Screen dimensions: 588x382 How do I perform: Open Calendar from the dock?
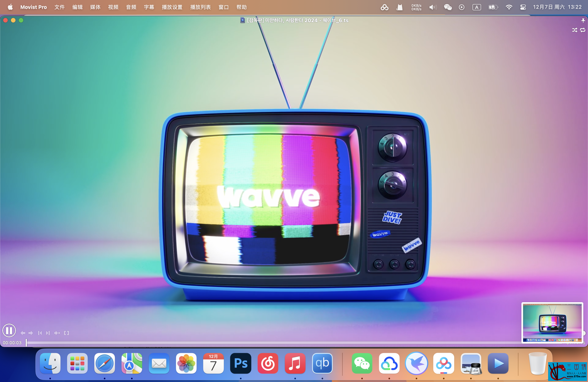click(x=213, y=363)
